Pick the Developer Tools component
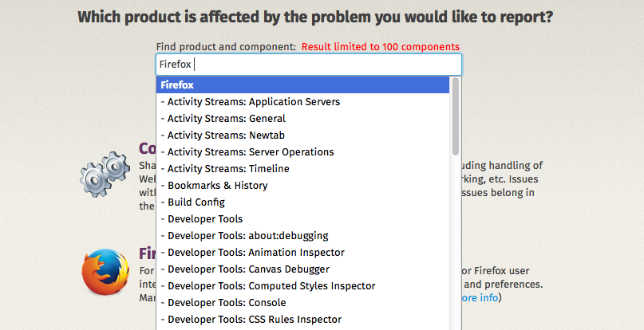Image resolution: width=644 pixels, height=330 pixels. coord(302,219)
